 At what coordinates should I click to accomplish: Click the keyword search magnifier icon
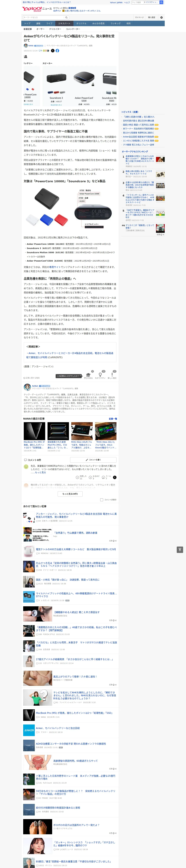point(66,18)
